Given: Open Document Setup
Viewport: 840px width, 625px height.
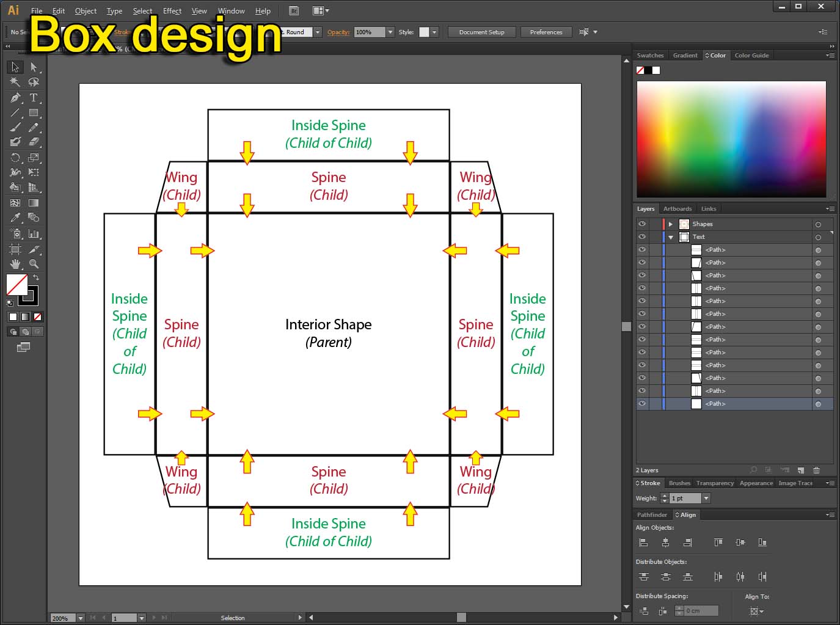Looking at the screenshot, I should 481,32.
